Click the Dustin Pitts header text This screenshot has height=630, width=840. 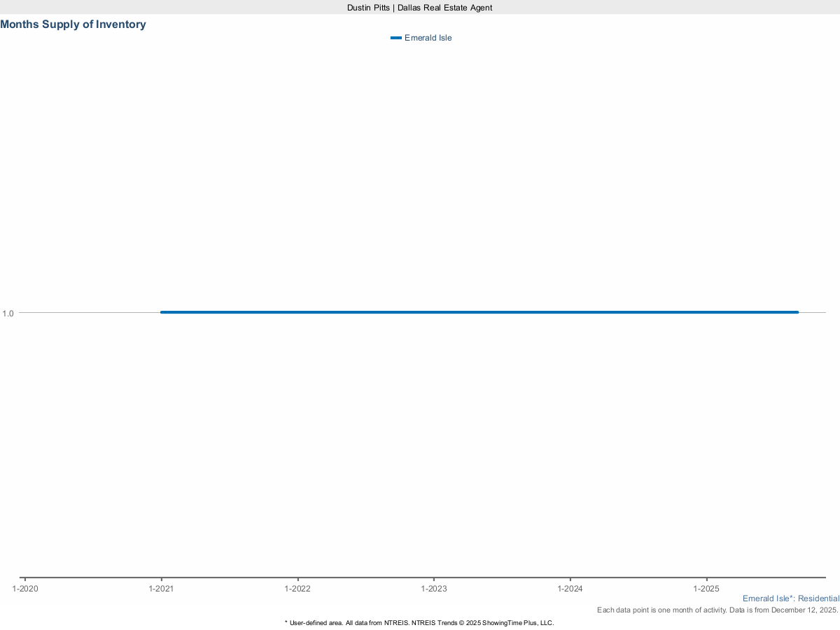click(x=419, y=7)
